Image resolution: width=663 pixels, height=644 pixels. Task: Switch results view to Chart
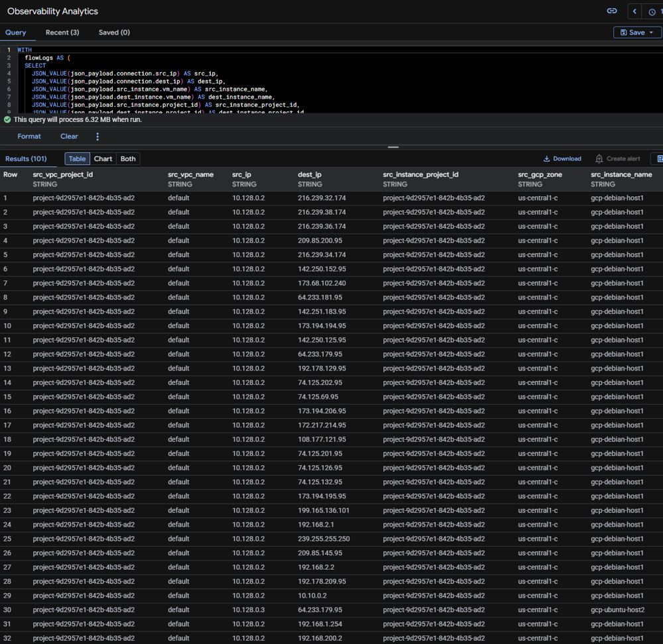[103, 158]
